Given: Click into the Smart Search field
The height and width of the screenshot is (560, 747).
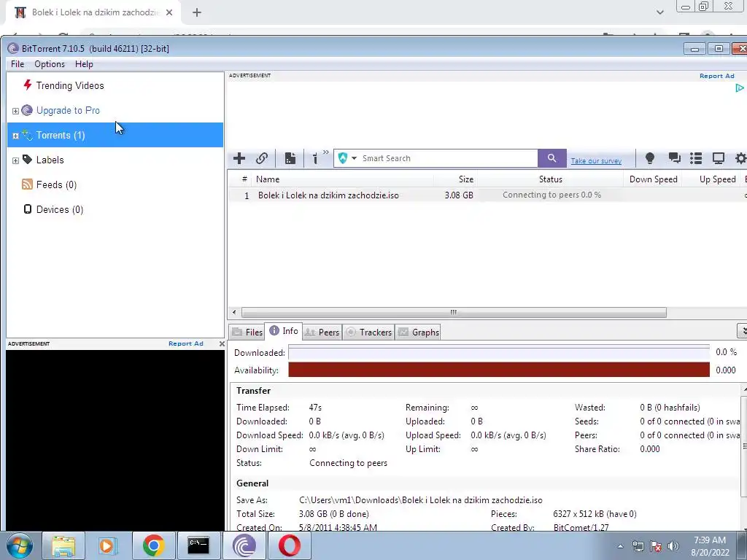Looking at the screenshot, I should pos(448,158).
